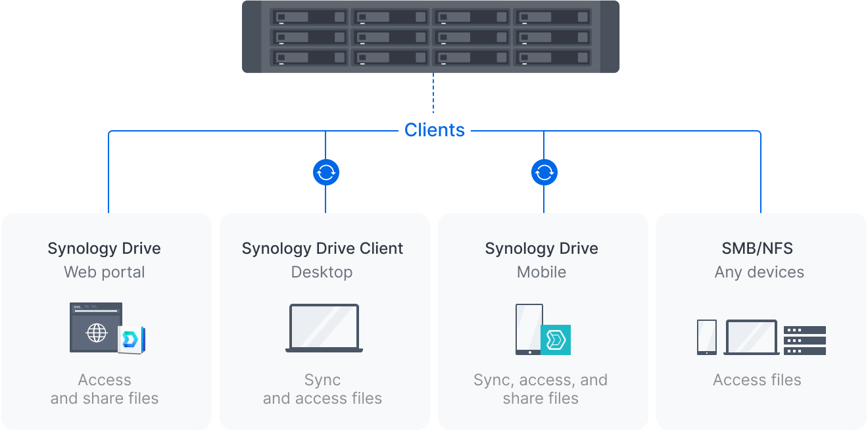
Task: Open the Clients label
Action: coord(435,130)
